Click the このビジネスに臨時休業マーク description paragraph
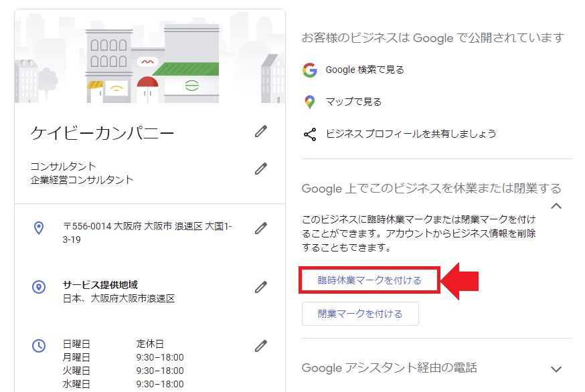Image resolution: width=585 pixels, height=392 pixels. (x=418, y=233)
